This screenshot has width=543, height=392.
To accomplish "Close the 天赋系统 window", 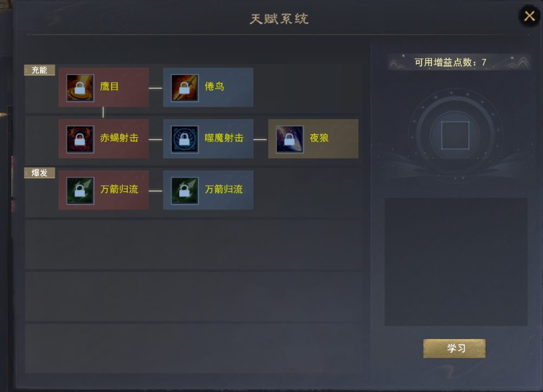I will click(529, 16).
